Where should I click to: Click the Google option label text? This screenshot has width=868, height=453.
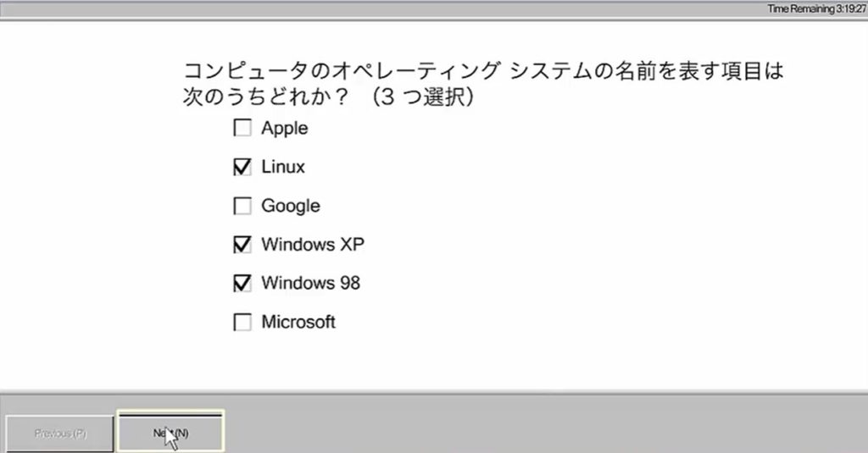(291, 206)
